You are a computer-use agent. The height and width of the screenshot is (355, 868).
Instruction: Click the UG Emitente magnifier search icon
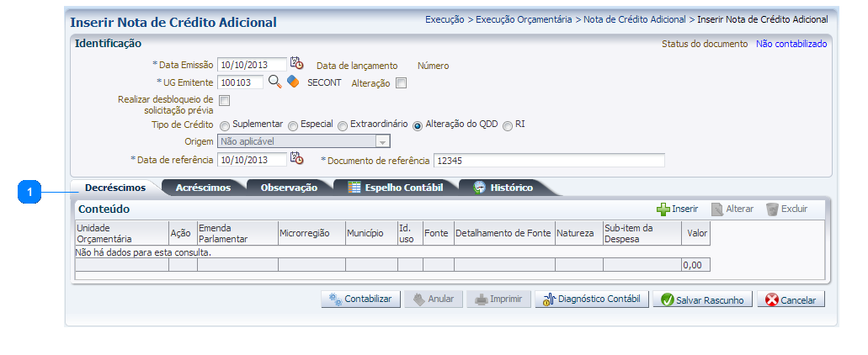274,82
